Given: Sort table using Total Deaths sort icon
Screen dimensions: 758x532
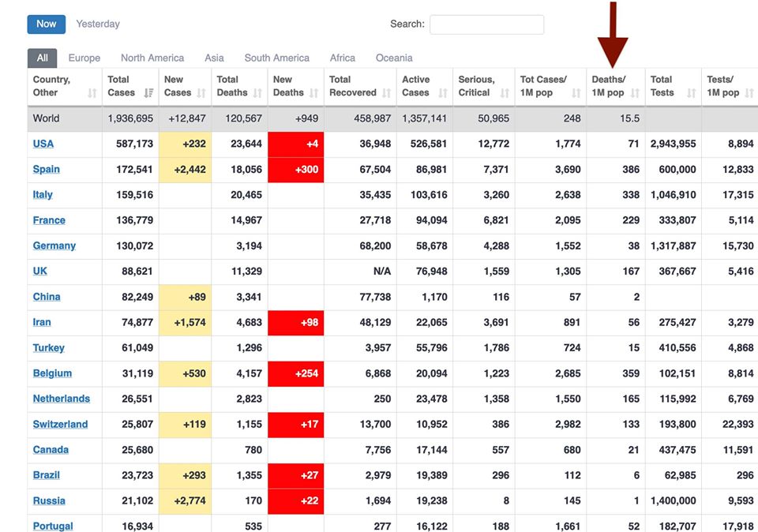Looking at the screenshot, I should pos(257,93).
